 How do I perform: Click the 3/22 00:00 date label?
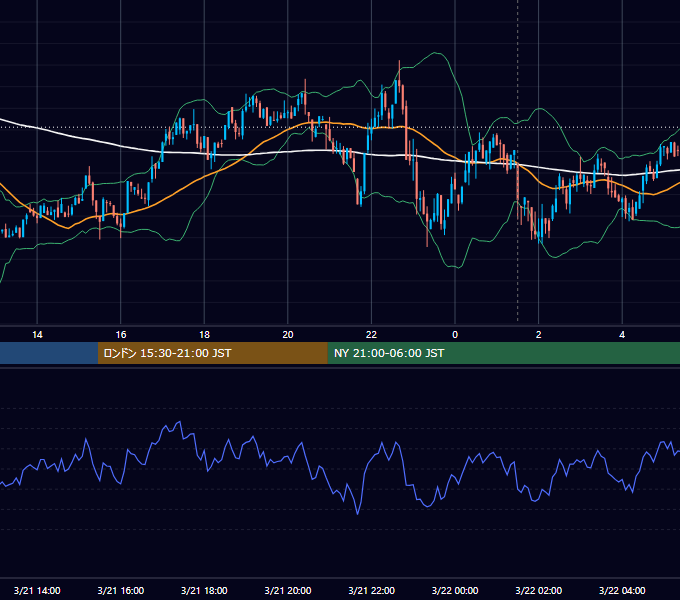pos(455,590)
